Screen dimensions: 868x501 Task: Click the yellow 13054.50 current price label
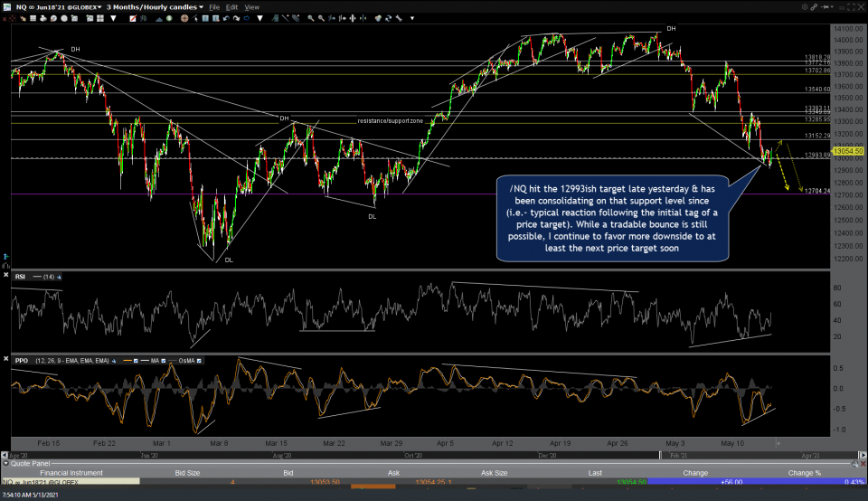click(x=848, y=151)
